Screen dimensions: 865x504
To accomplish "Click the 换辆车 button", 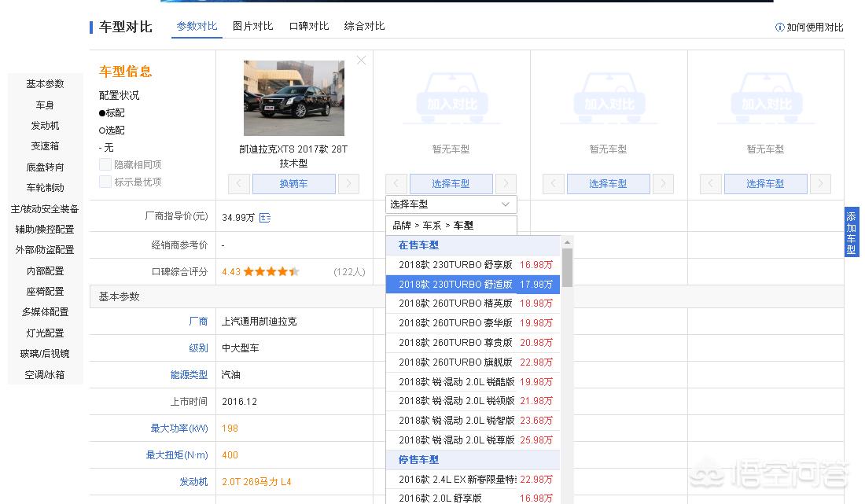I will [x=293, y=184].
